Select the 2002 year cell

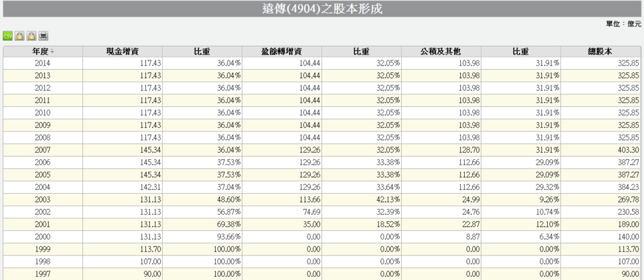click(43, 212)
